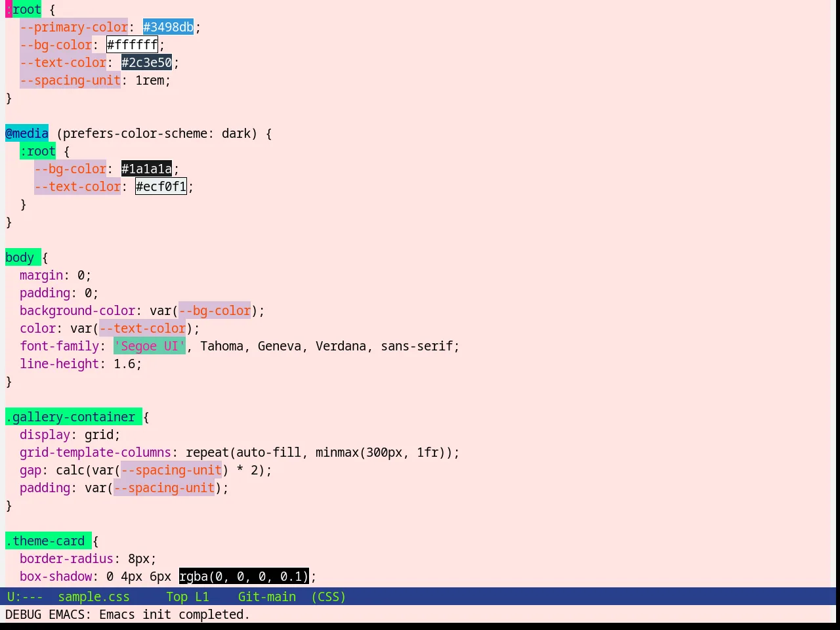
Task: Click the --primary-color variable declaration
Action: pos(73,27)
